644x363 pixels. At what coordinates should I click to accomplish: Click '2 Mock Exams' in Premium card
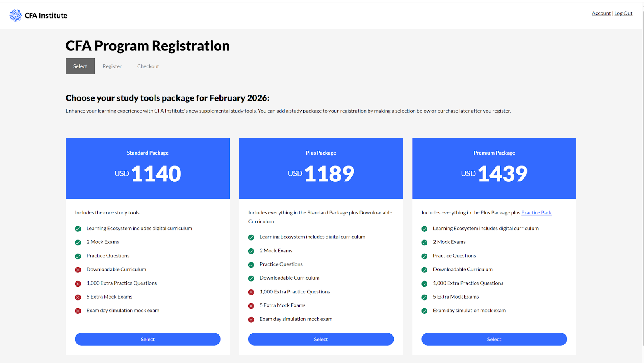(x=449, y=242)
